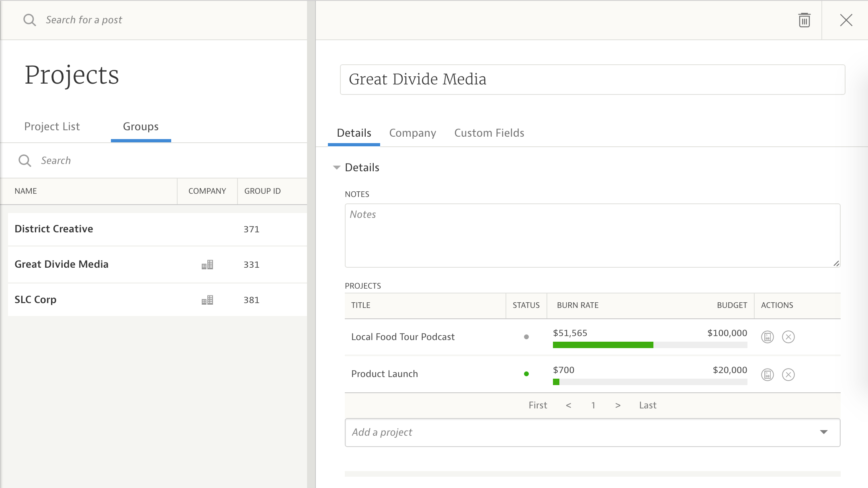The height and width of the screenshot is (488, 868).
Task: Go to the First page of projects
Action: pyautogui.click(x=538, y=405)
